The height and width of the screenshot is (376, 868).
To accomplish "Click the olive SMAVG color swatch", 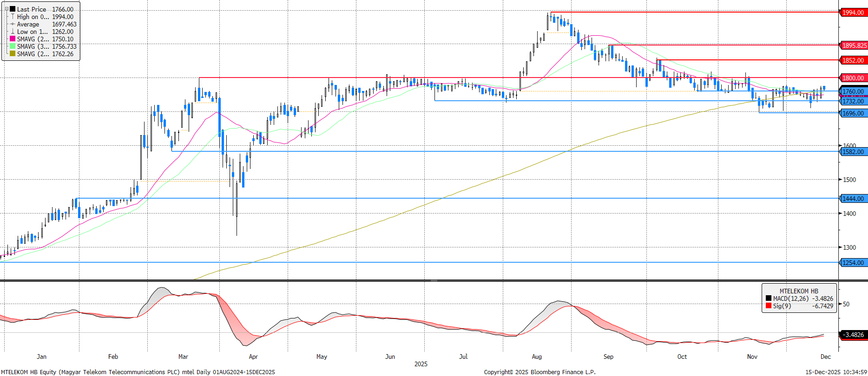I will (x=13, y=54).
